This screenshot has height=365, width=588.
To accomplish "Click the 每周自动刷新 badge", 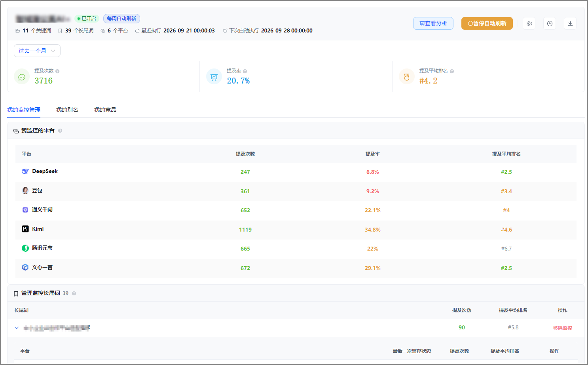I will coord(121,19).
